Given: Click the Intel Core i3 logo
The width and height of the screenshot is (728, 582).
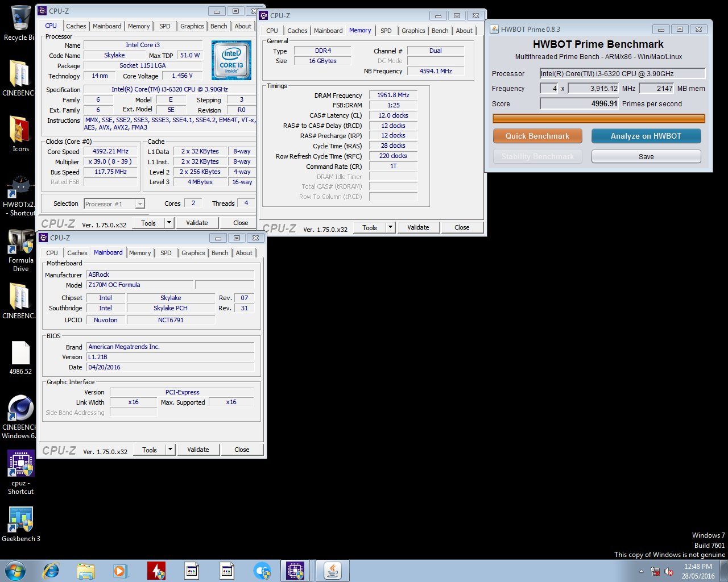Looking at the screenshot, I should coord(231,60).
